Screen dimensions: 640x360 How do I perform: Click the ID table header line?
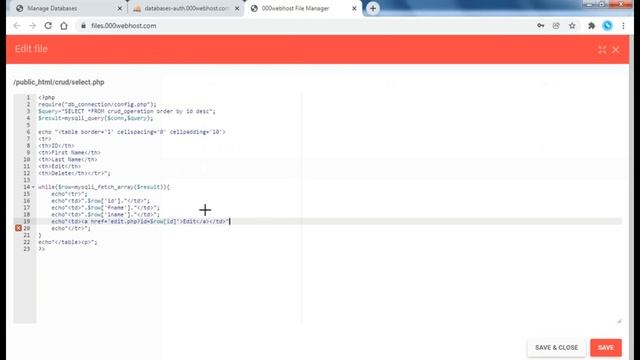click(x=56, y=146)
